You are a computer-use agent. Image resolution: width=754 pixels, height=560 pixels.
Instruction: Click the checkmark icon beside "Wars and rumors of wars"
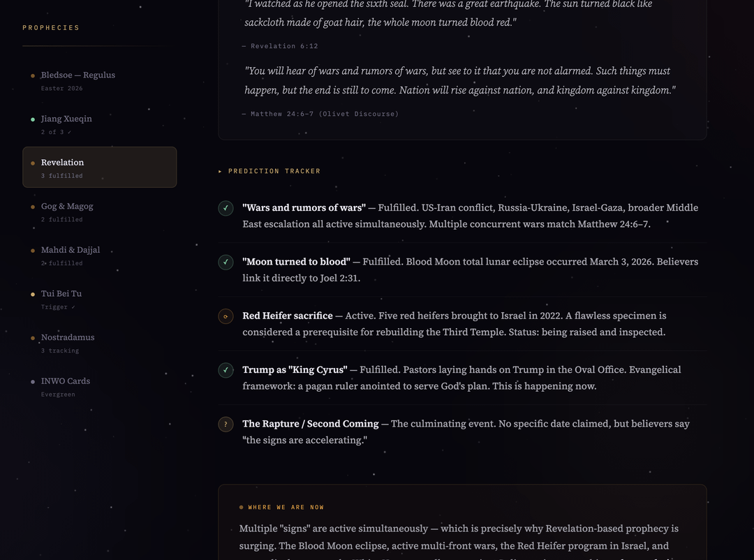click(226, 208)
